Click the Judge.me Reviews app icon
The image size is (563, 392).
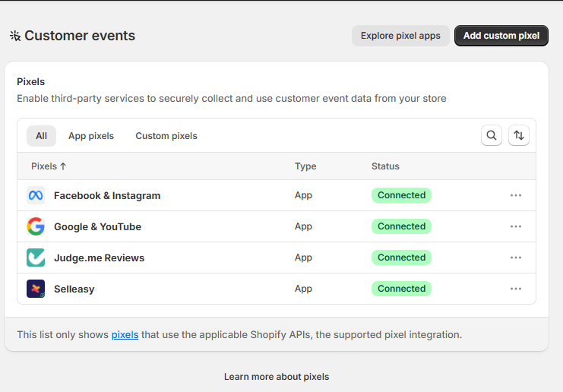click(x=36, y=258)
